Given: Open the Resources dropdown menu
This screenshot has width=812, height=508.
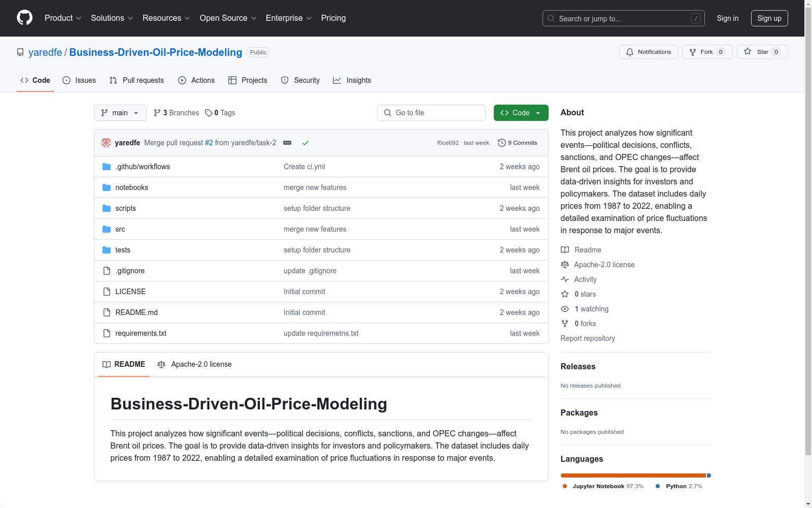Looking at the screenshot, I should [166, 18].
